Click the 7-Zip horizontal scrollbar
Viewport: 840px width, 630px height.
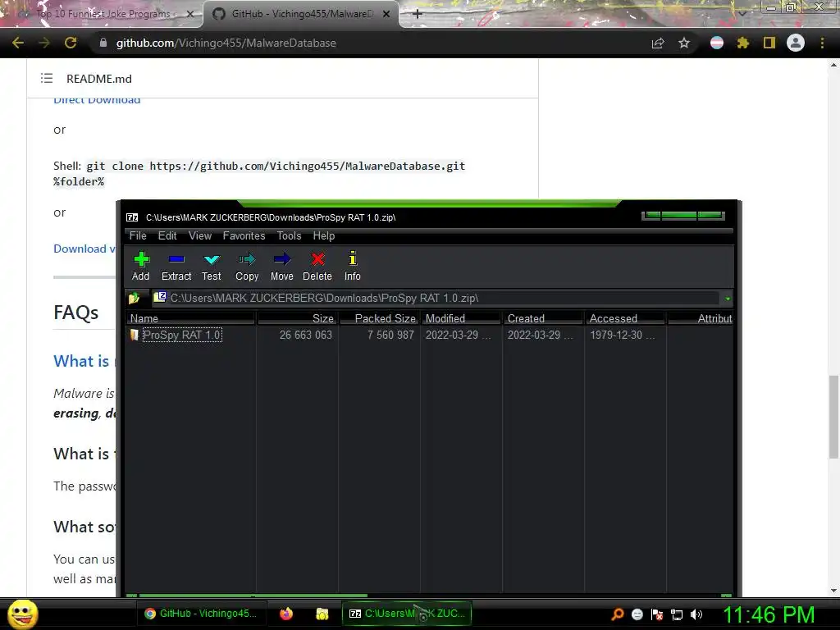coord(253,596)
